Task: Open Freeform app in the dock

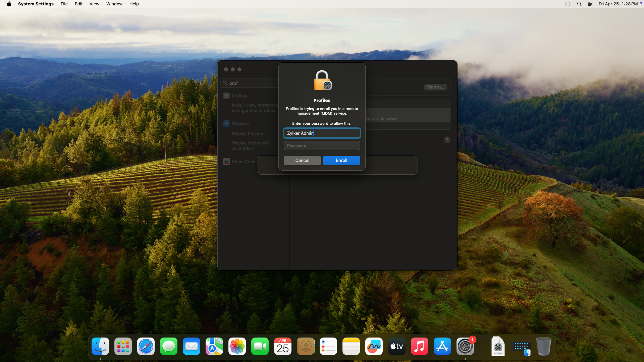Action: tap(374, 346)
